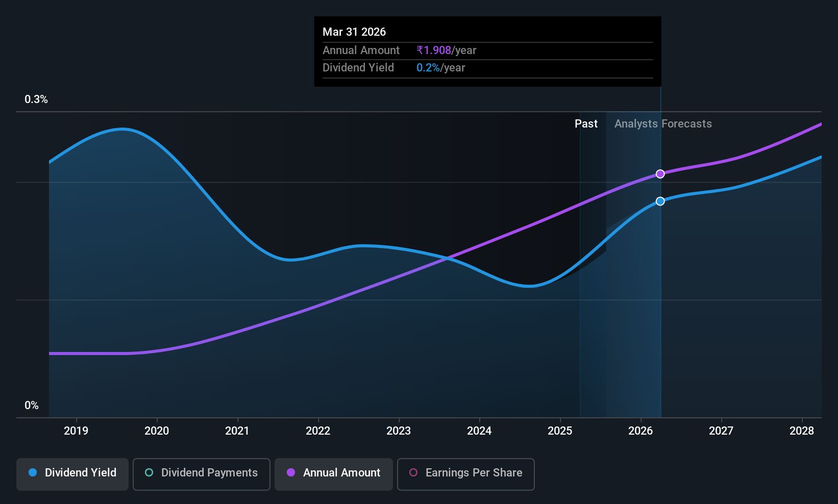Click the Mar 31 2026 tooltip date
Image resolution: width=838 pixels, height=504 pixels.
pos(354,32)
